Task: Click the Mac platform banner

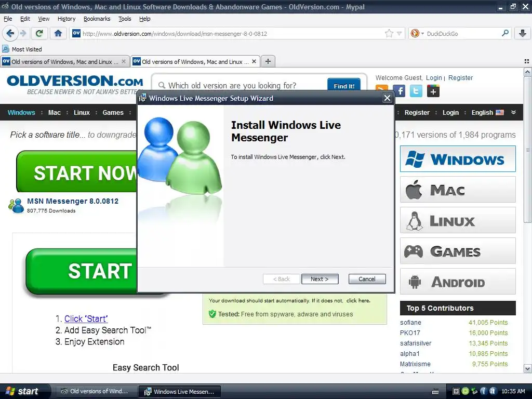Action: click(x=458, y=189)
